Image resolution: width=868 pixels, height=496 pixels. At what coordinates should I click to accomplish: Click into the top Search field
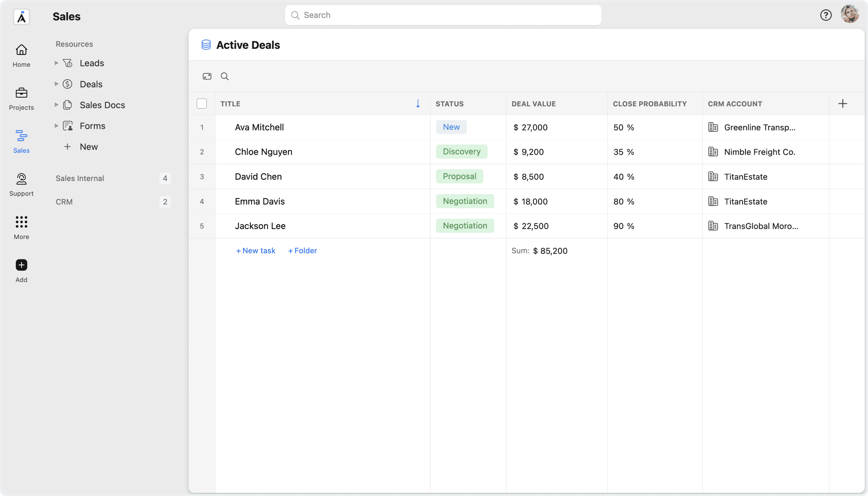pyautogui.click(x=443, y=15)
